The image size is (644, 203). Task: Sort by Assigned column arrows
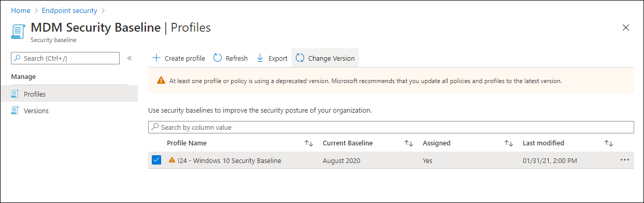tap(509, 143)
